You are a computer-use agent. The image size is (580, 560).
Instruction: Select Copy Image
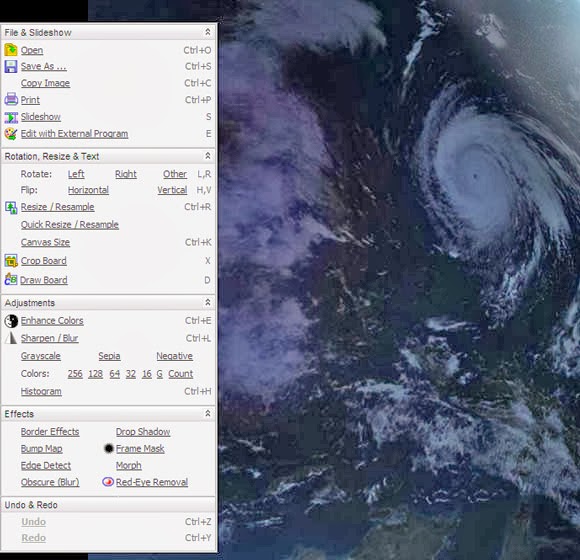(x=45, y=83)
